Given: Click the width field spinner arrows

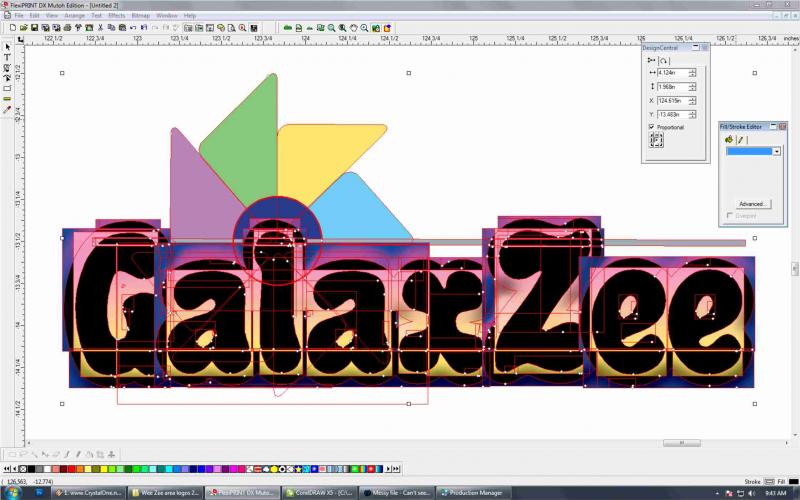Looking at the screenshot, I should point(692,73).
